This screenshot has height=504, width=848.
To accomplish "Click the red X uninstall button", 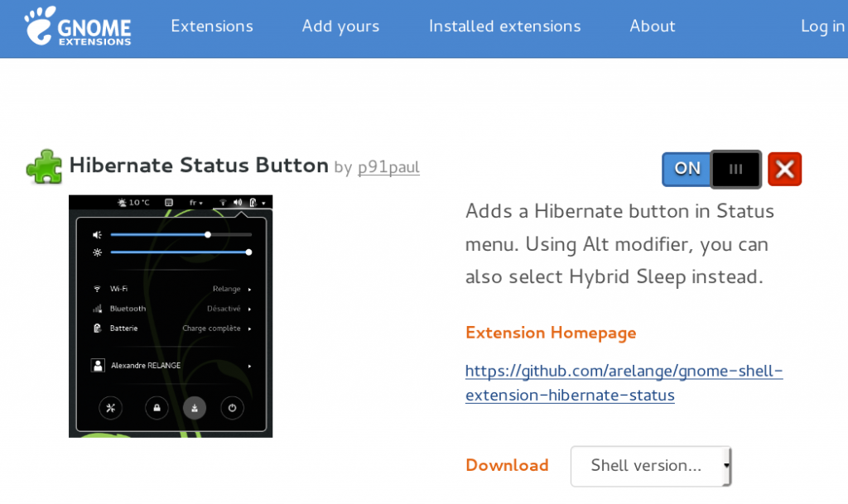I will click(784, 169).
